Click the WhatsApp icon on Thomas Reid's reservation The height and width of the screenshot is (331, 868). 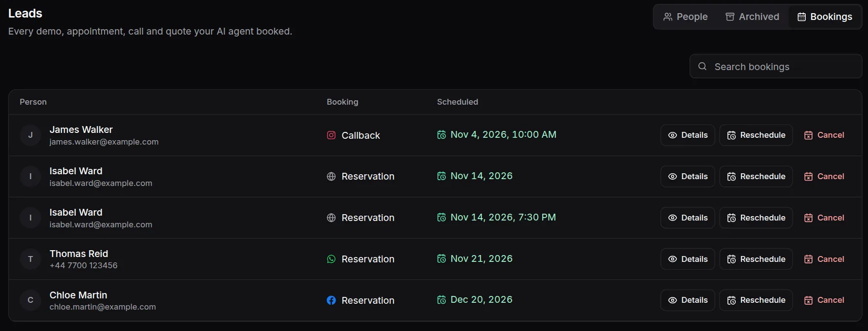pos(331,259)
